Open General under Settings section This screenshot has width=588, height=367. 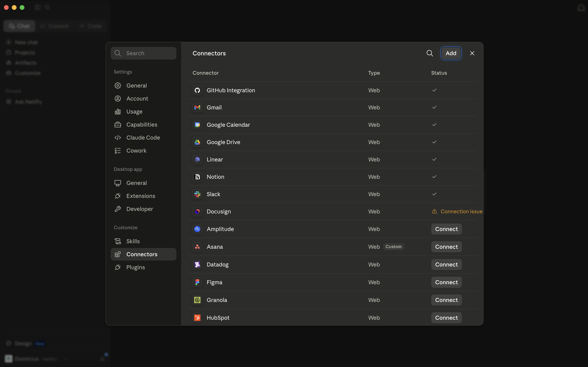click(x=143, y=85)
